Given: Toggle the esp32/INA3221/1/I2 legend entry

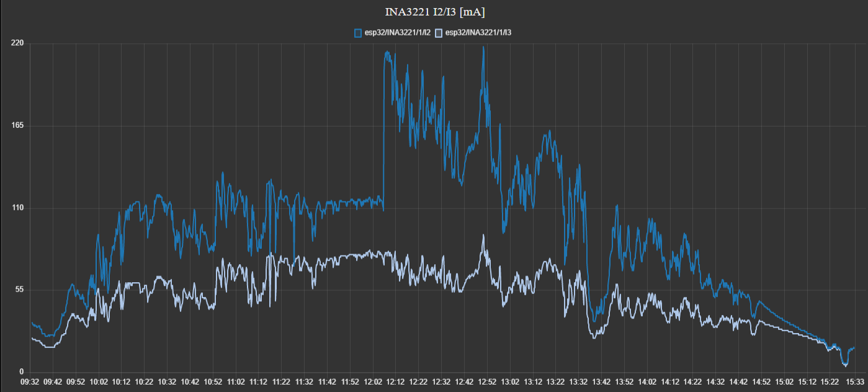Looking at the screenshot, I should click(392, 32).
